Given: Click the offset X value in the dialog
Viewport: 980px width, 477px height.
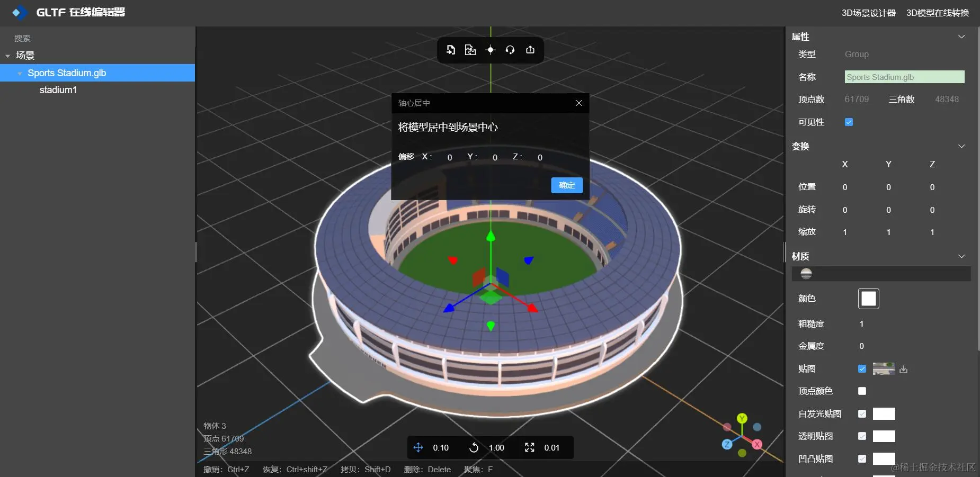Looking at the screenshot, I should coord(450,157).
